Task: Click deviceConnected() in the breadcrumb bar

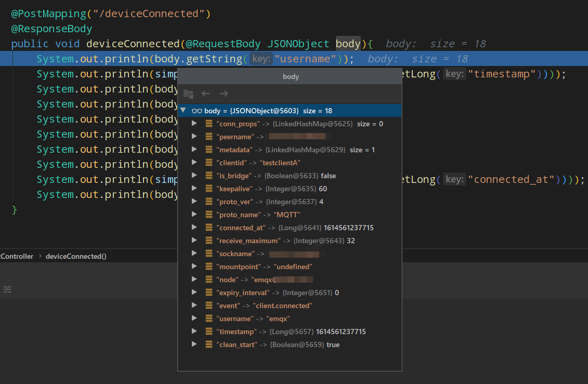Action: click(76, 256)
